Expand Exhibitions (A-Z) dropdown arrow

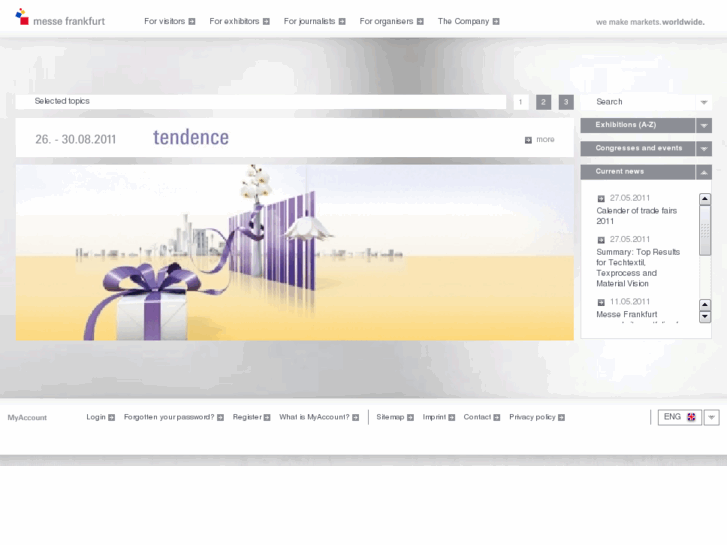[x=704, y=125]
